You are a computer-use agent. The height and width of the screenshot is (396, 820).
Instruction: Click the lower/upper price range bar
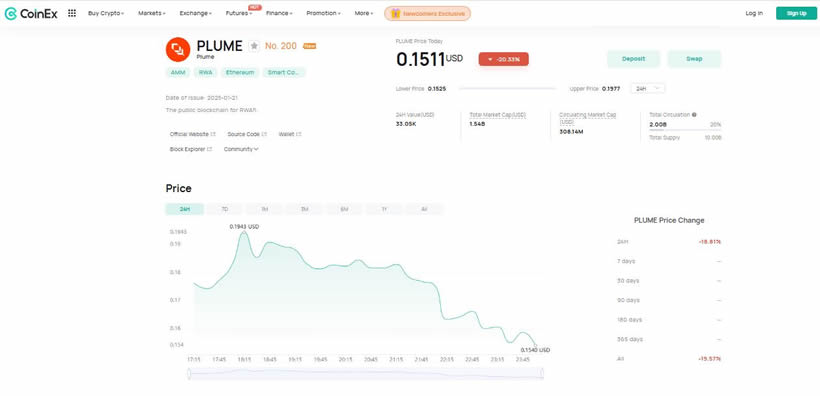[x=507, y=88]
